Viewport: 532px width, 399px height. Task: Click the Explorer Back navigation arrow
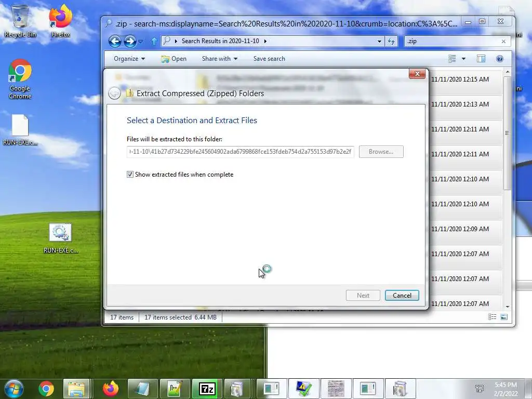[x=115, y=42]
